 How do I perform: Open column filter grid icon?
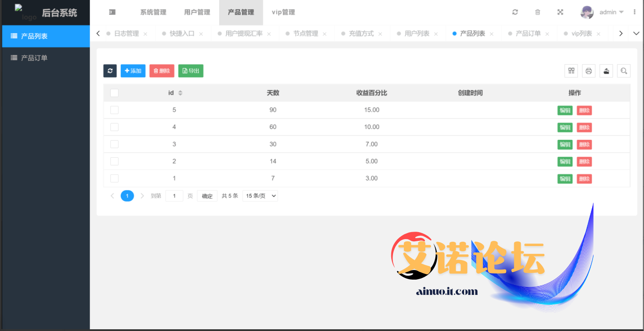point(571,71)
